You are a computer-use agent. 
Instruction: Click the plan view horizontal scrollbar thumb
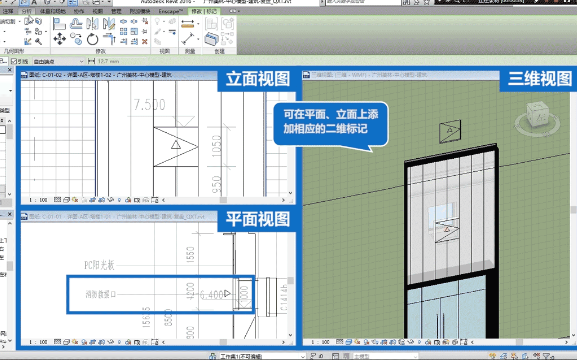pyautogui.click(x=223, y=342)
